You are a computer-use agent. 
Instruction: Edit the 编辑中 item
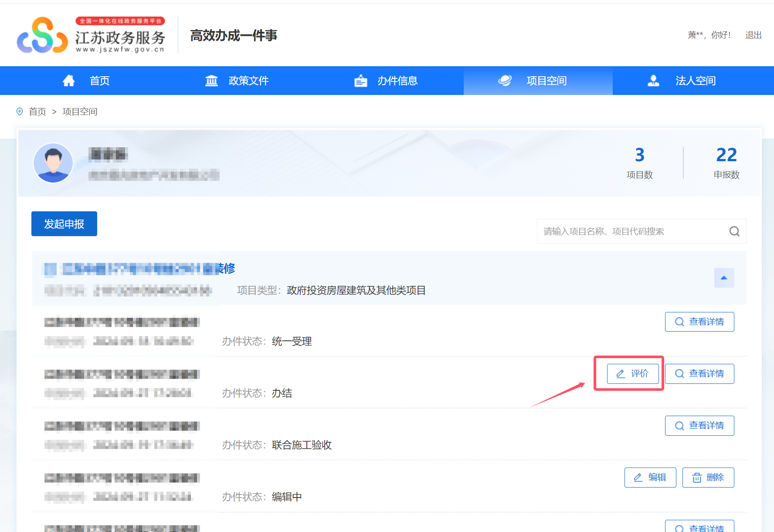point(650,478)
